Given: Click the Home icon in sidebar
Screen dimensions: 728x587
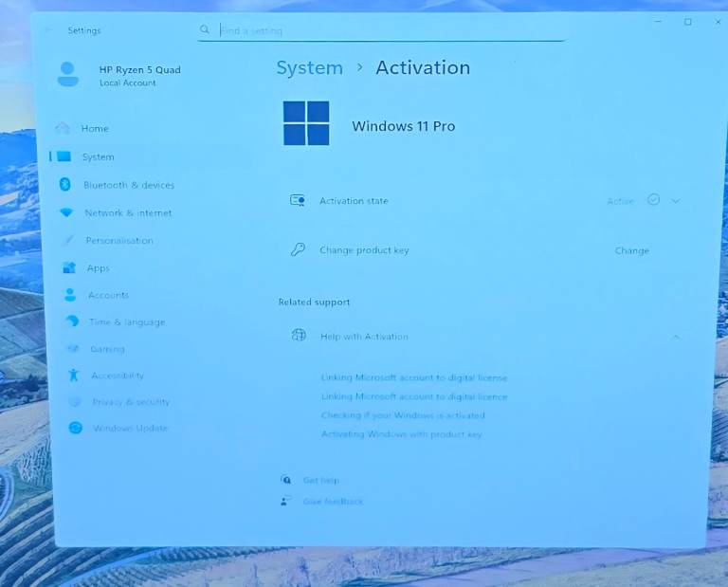Looking at the screenshot, I should pos(63,128).
